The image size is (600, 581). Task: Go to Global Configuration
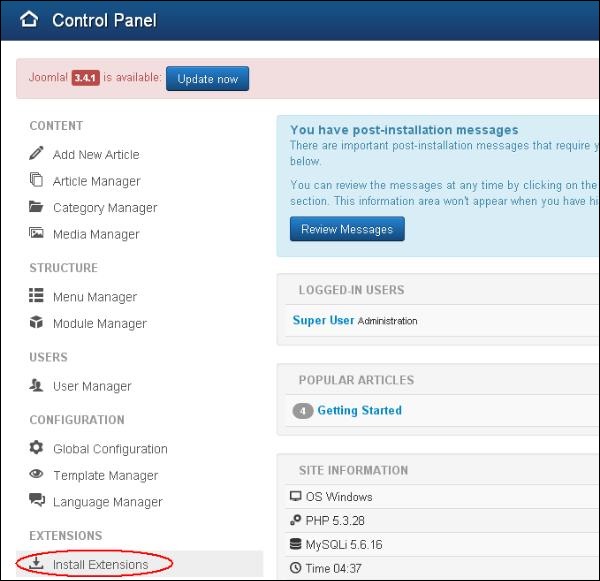click(x=110, y=449)
